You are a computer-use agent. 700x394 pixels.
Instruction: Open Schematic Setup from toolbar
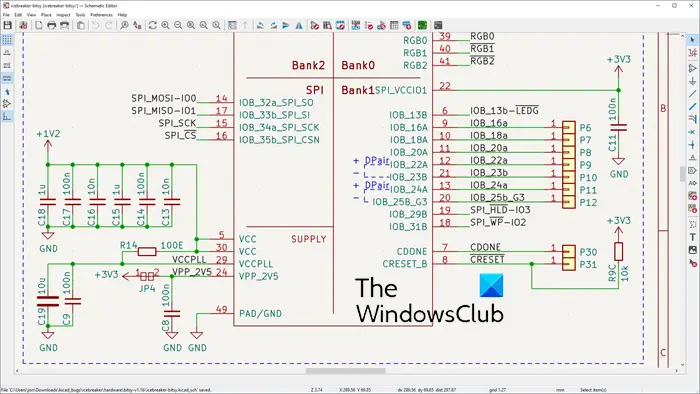pyautogui.click(x=23, y=25)
